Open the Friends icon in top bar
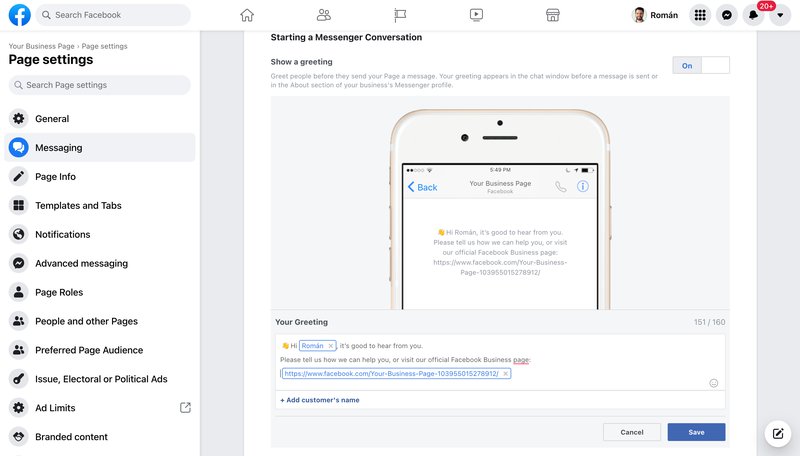The width and height of the screenshot is (800, 456). [x=323, y=15]
